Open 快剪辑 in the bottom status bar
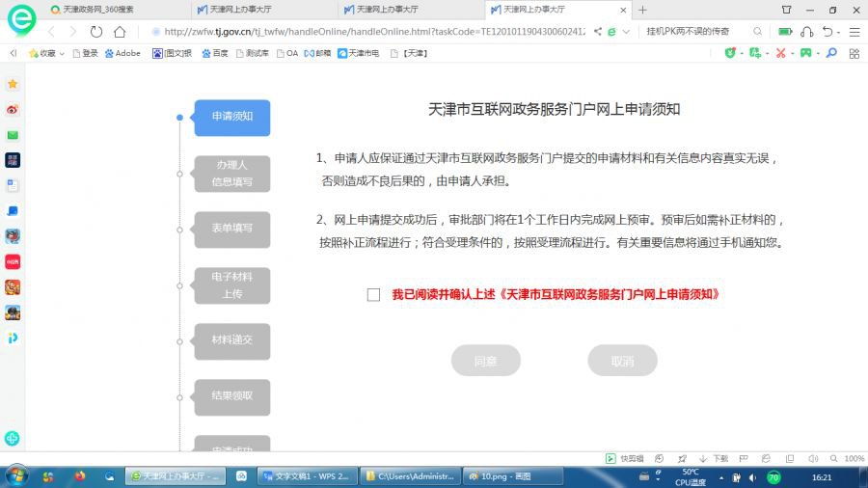868x488 pixels. point(625,459)
